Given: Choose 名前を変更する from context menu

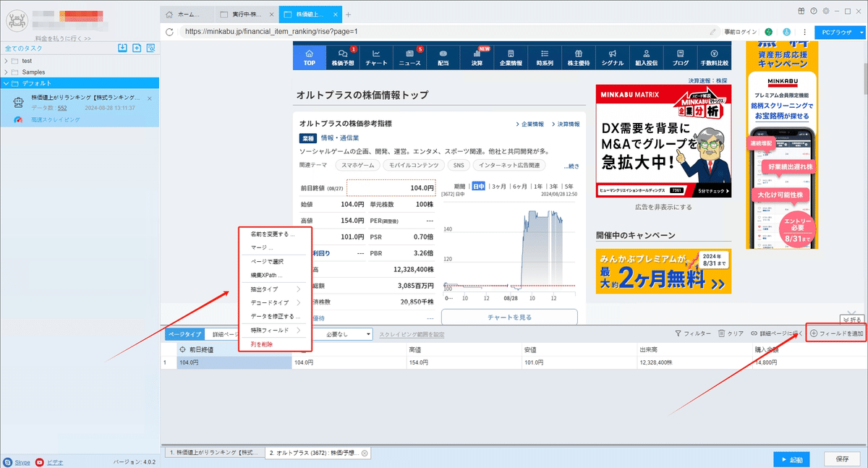Looking at the screenshot, I should 272,234.
